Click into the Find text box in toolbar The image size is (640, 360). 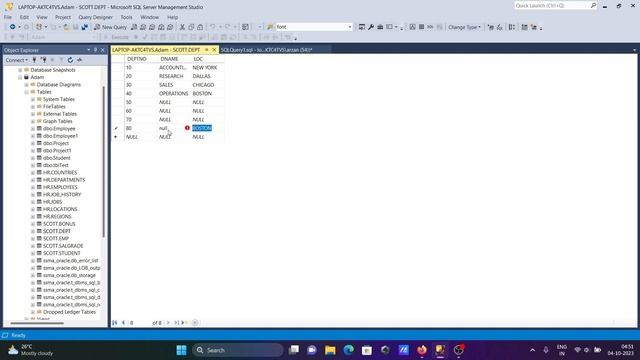(311, 27)
